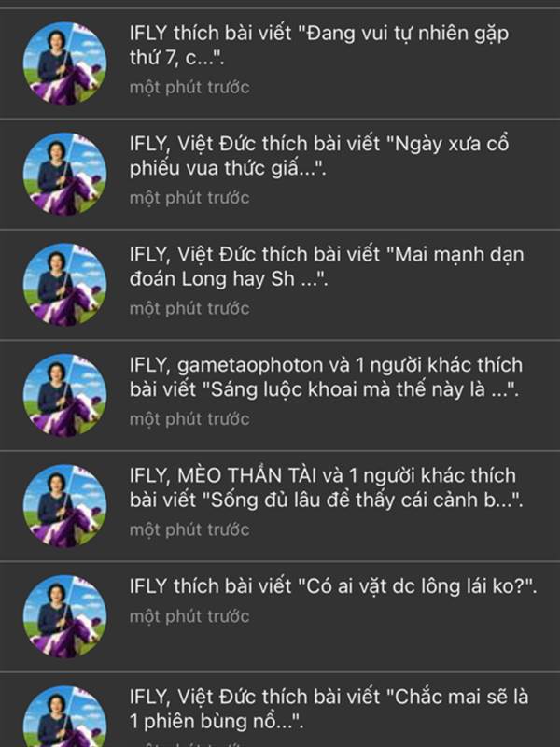The width and height of the screenshot is (560, 747).
Task: Open notification "Ngày xưa cổ phiếu vua thức giấ..."
Action: pos(280,174)
